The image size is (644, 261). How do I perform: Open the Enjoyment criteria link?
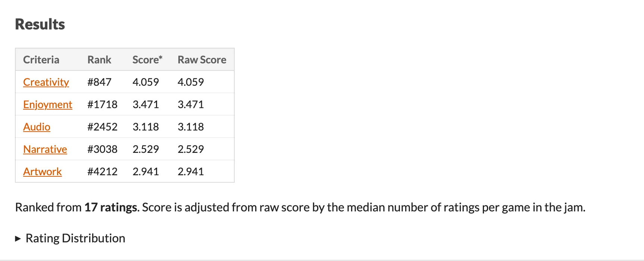[48, 104]
